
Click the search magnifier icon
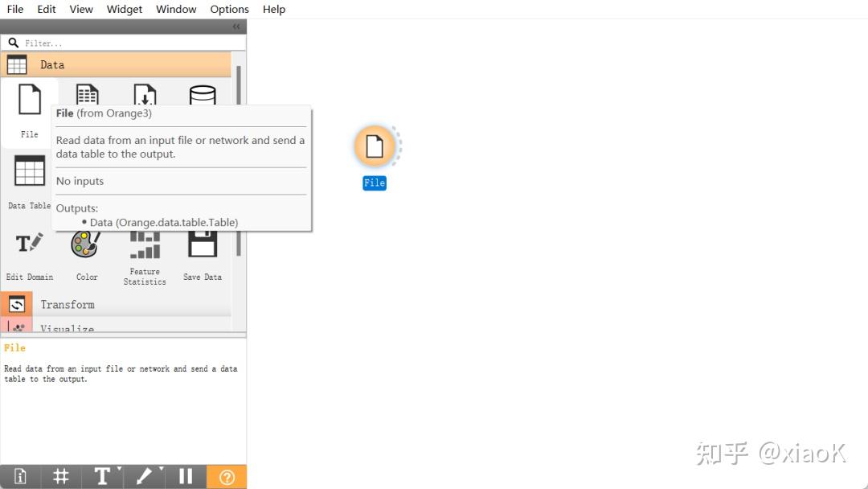click(x=14, y=43)
